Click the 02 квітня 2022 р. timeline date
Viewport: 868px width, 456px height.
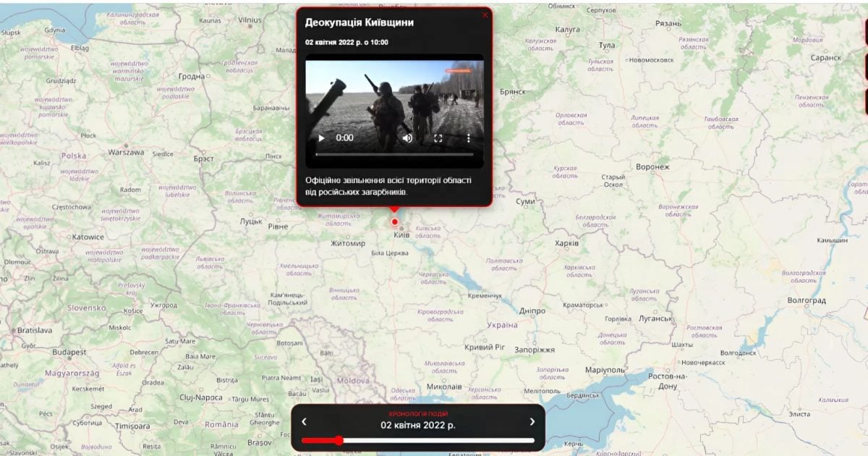click(x=418, y=425)
